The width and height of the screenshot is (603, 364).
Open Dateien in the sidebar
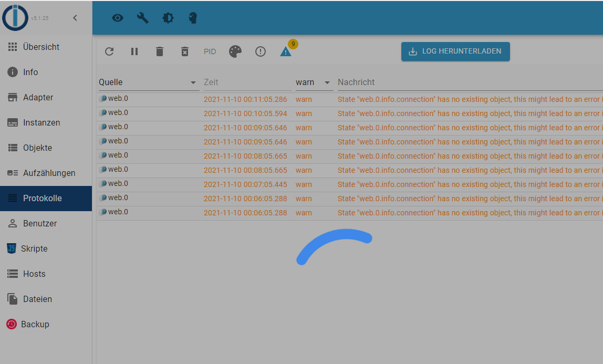click(x=46, y=299)
